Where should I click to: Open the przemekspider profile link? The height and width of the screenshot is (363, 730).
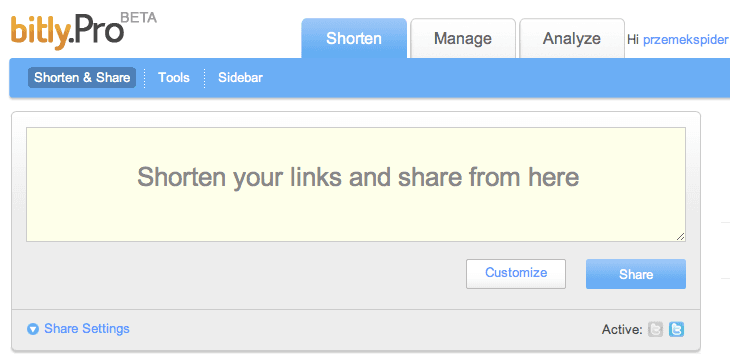[x=685, y=40]
